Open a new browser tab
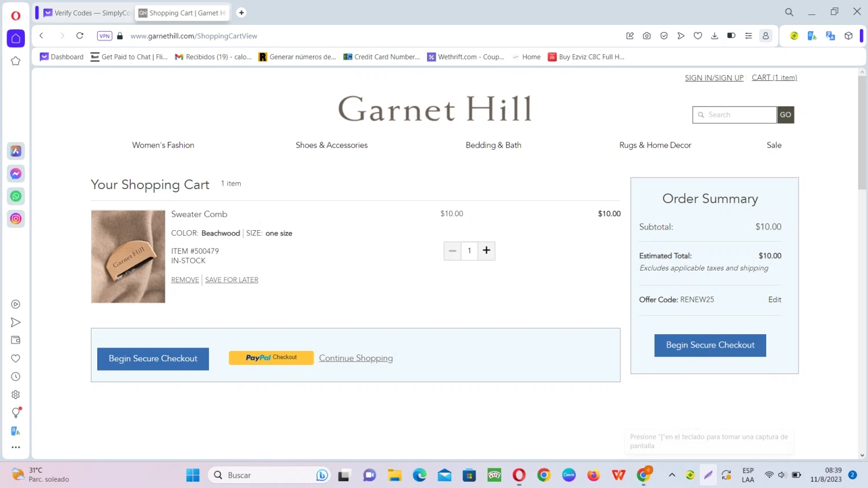This screenshot has width=868, height=488. point(241,13)
